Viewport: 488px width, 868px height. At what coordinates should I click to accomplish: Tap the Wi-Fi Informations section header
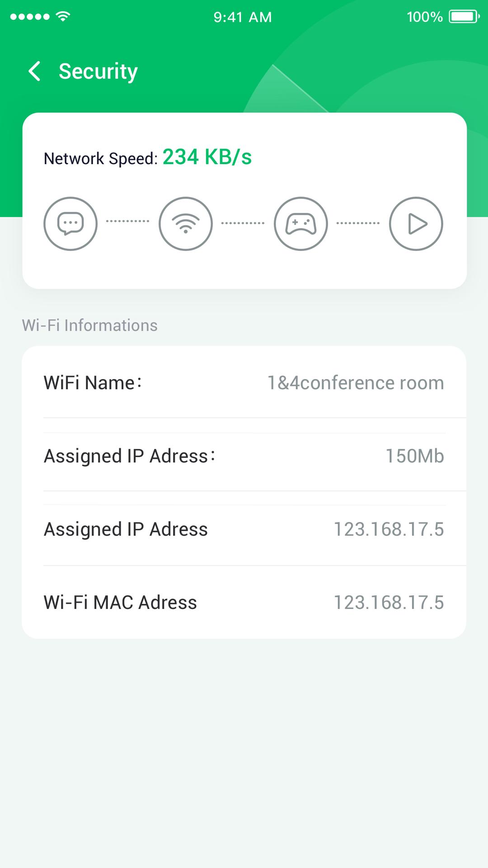[89, 325]
